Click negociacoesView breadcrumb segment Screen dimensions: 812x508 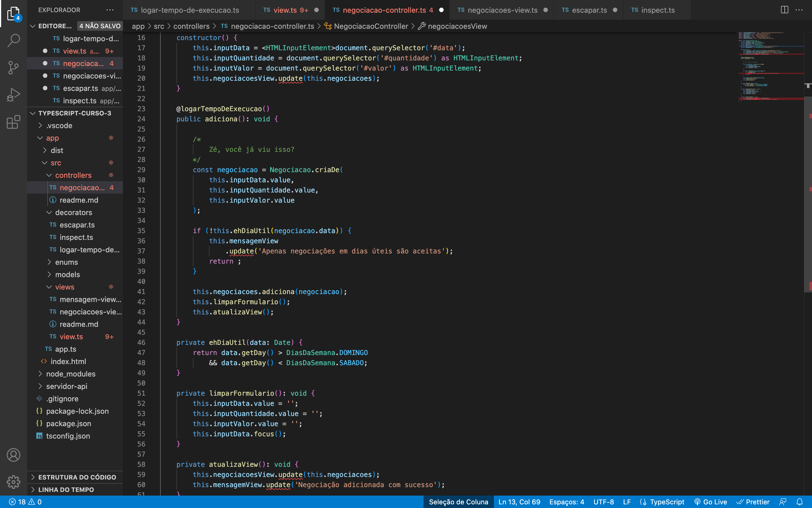453,26
